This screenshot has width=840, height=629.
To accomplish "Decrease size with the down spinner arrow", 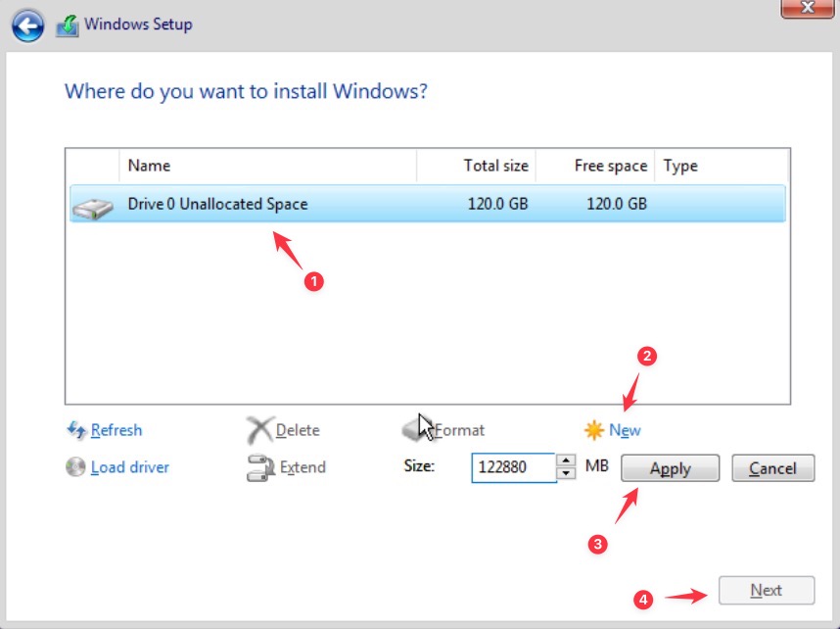I will point(566,473).
